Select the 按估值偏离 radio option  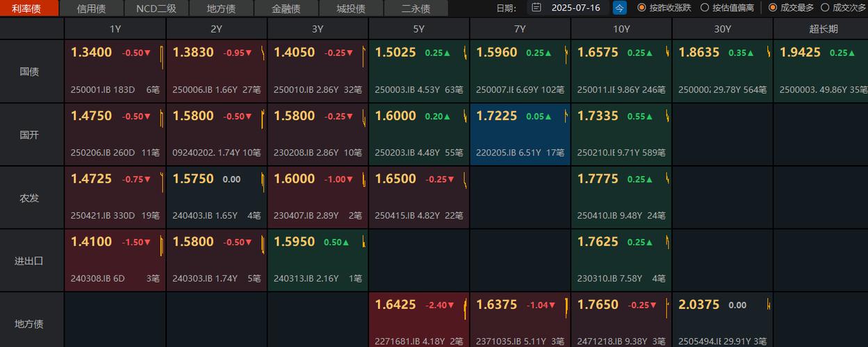(x=705, y=8)
